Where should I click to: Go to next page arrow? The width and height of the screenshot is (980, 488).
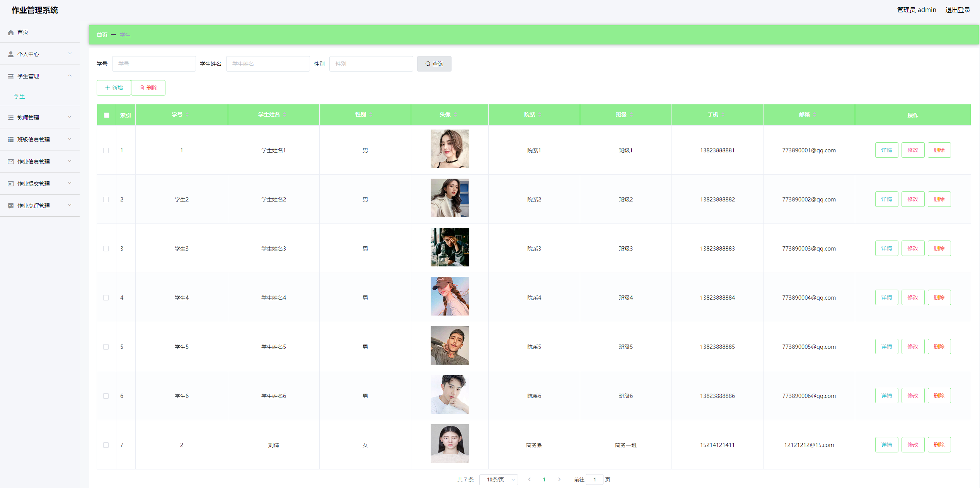point(559,479)
